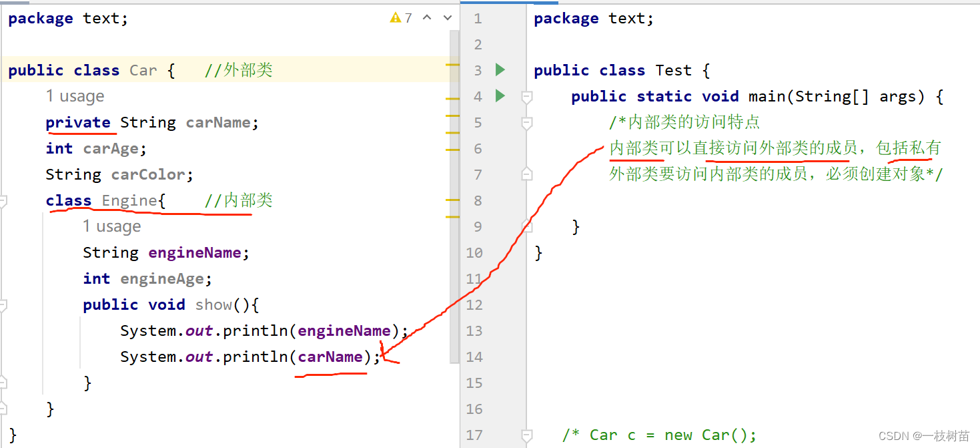Click 'carName' in the private String declaration
The image size is (980, 448).
coord(218,123)
